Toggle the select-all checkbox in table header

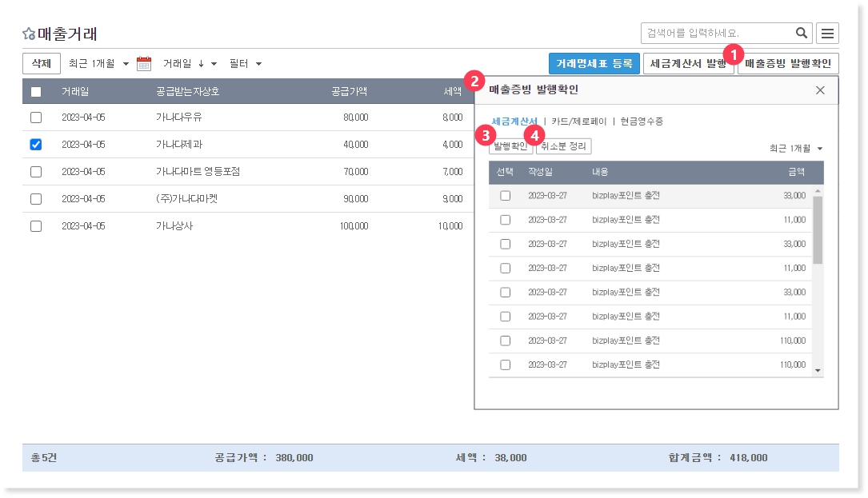(x=36, y=92)
